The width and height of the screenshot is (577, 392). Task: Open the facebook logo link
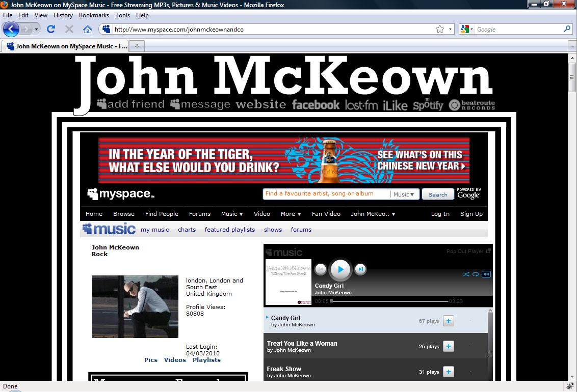coord(316,105)
